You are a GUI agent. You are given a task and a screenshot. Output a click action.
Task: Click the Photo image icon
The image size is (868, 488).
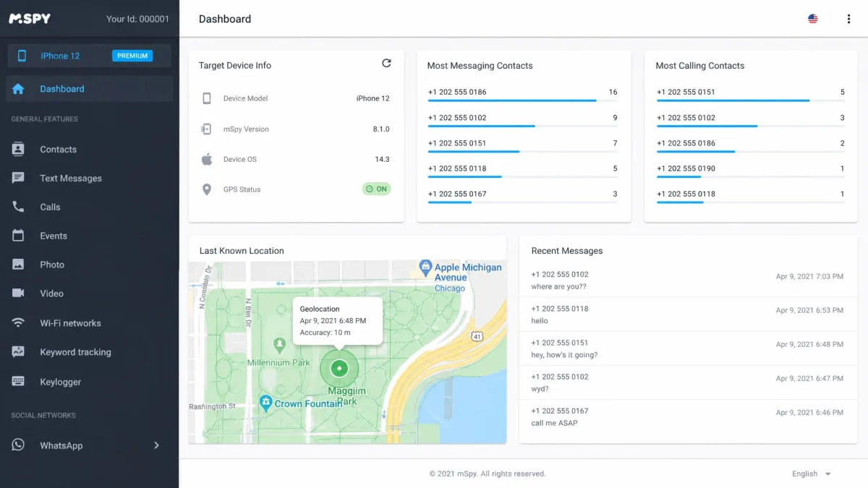tap(18, 265)
